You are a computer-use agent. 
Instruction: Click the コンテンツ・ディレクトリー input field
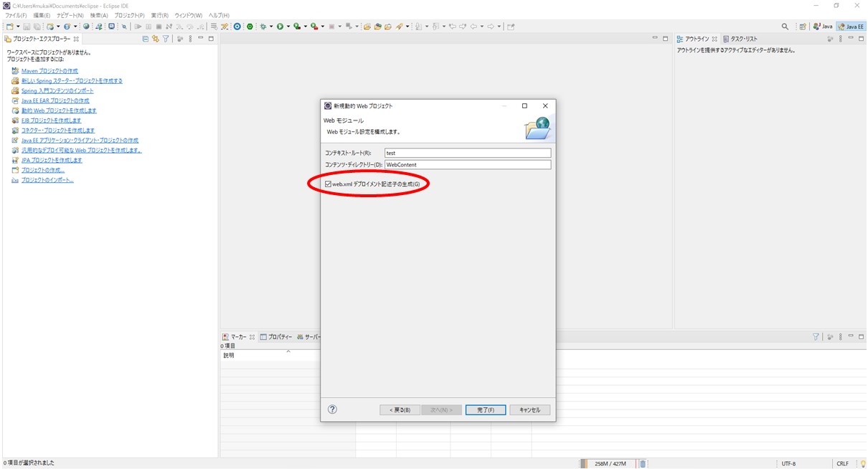pos(468,165)
